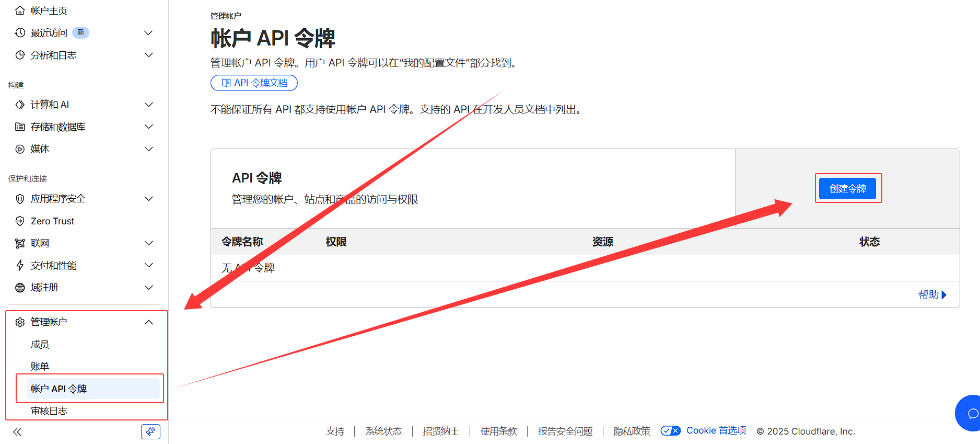
Task: Collapse sidebar with double-arrow icon
Action: (x=17, y=432)
